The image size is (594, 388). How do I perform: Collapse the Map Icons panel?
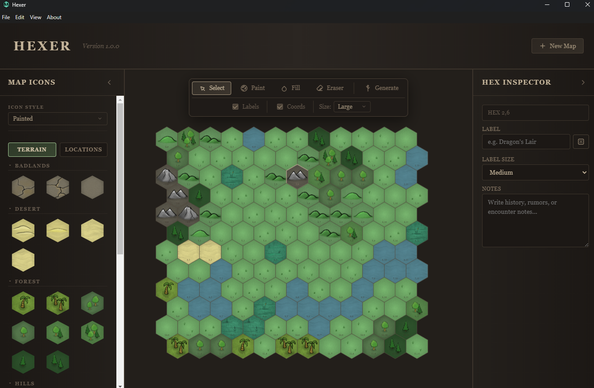tap(109, 82)
